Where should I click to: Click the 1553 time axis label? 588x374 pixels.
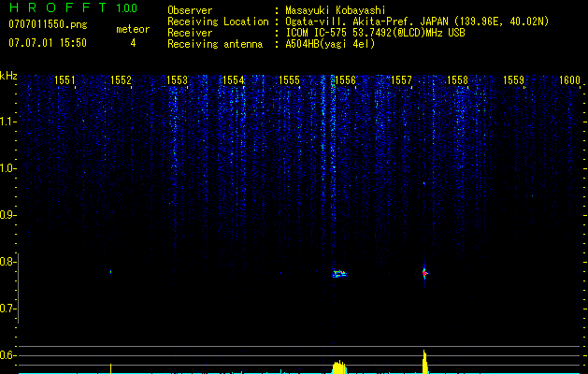tap(177, 80)
